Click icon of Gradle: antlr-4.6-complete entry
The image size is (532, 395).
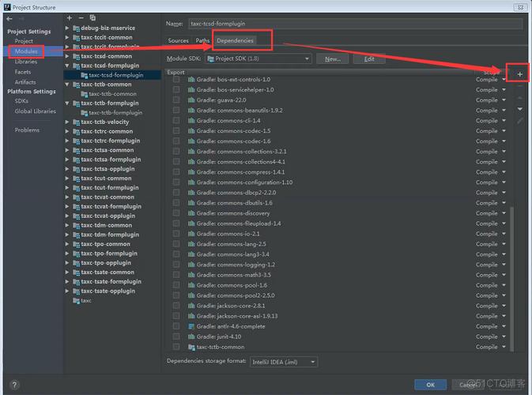[191, 326]
